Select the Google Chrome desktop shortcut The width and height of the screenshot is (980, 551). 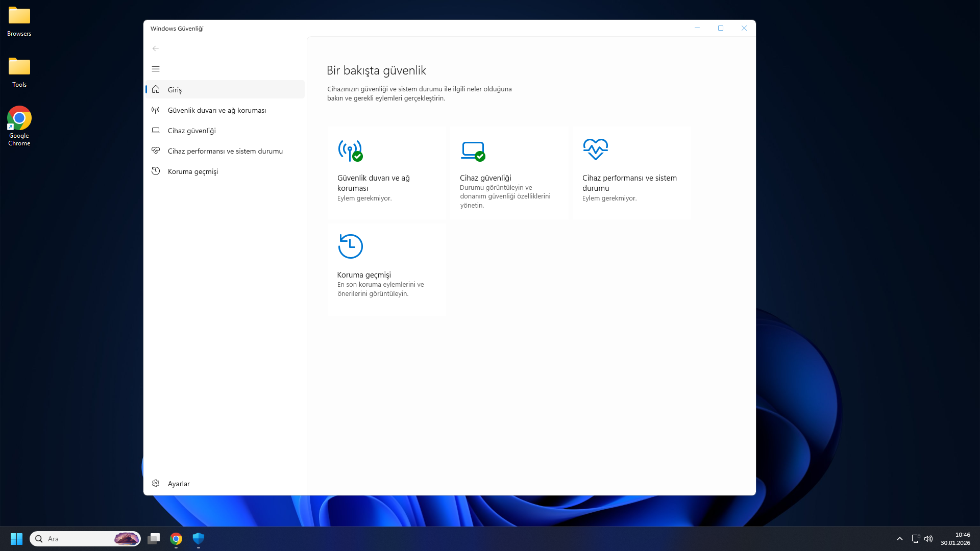pos(19,126)
